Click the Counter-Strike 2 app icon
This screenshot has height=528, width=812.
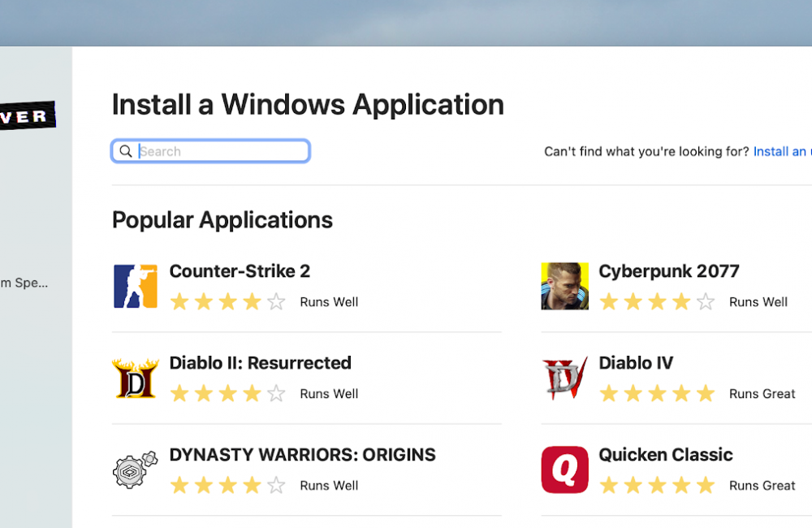pyautogui.click(x=135, y=286)
